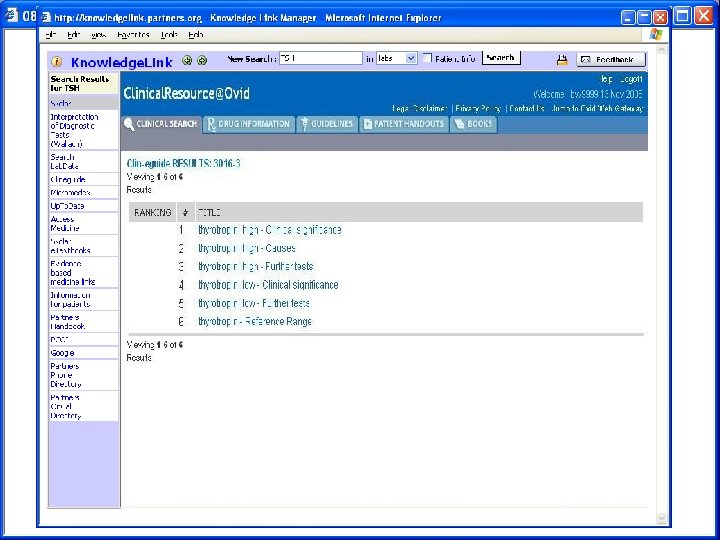This screenshot has width=720, height=540.
Task: Open Thyrotropin high - Further tests result
Action: 256,266
